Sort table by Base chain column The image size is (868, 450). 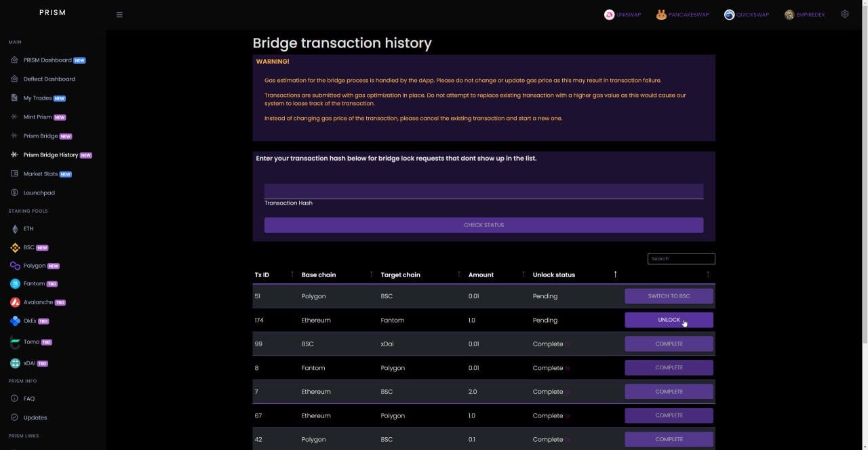338,274
